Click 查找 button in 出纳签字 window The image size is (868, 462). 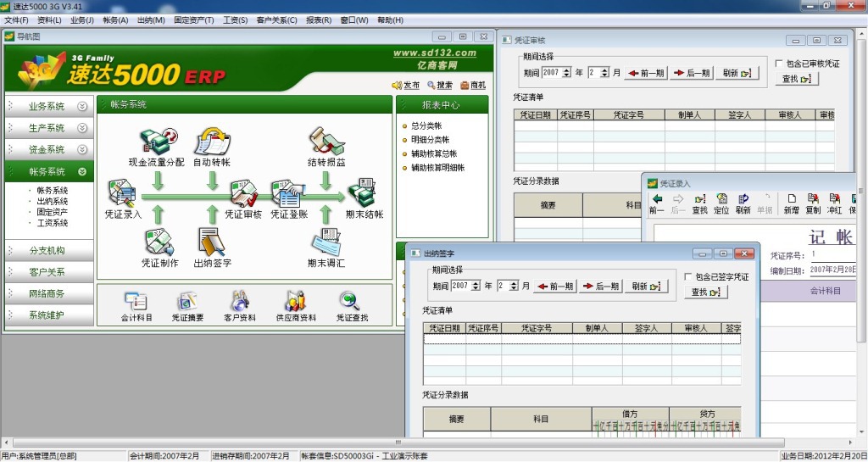click(706, 292)
